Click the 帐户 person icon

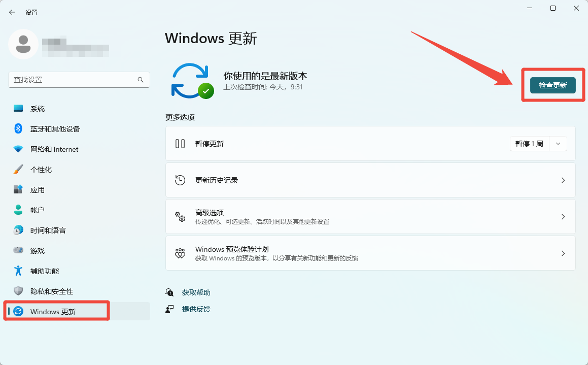(x=18, y=210)
